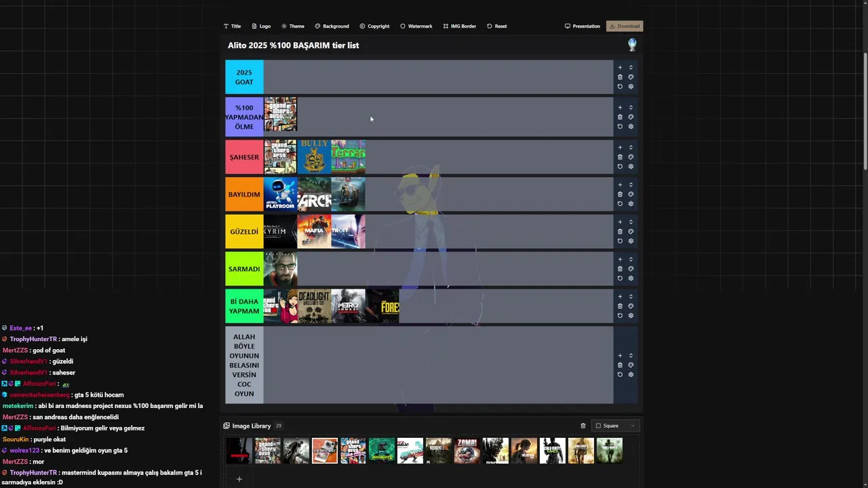Click the plus icon in ŞAHESER row

coord(620,148)
